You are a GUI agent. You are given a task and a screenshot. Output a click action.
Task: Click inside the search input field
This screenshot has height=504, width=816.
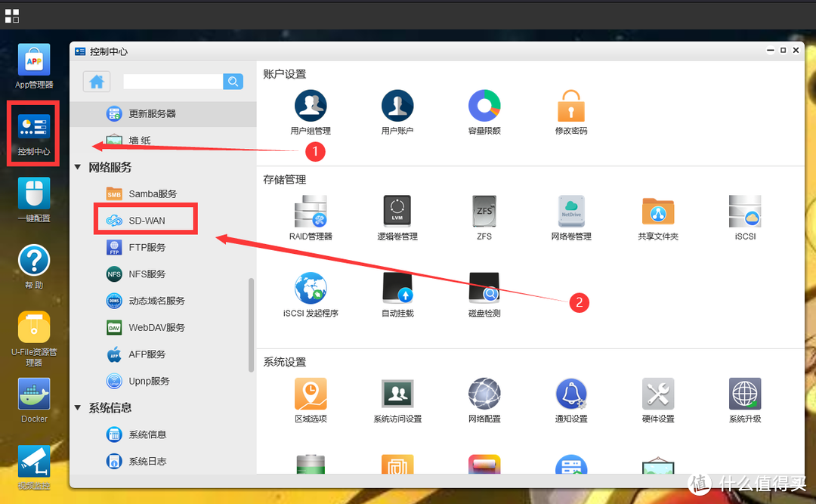(x=172, y=81)
